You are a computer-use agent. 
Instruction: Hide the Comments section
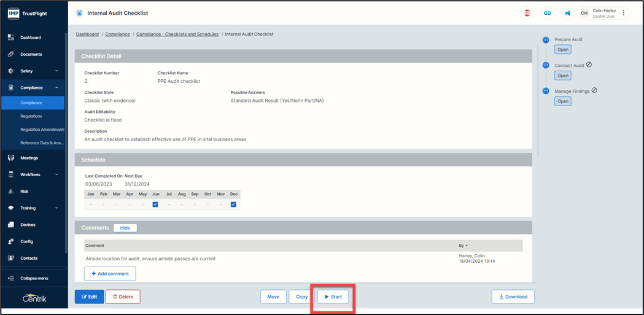(x=125, y=228)
